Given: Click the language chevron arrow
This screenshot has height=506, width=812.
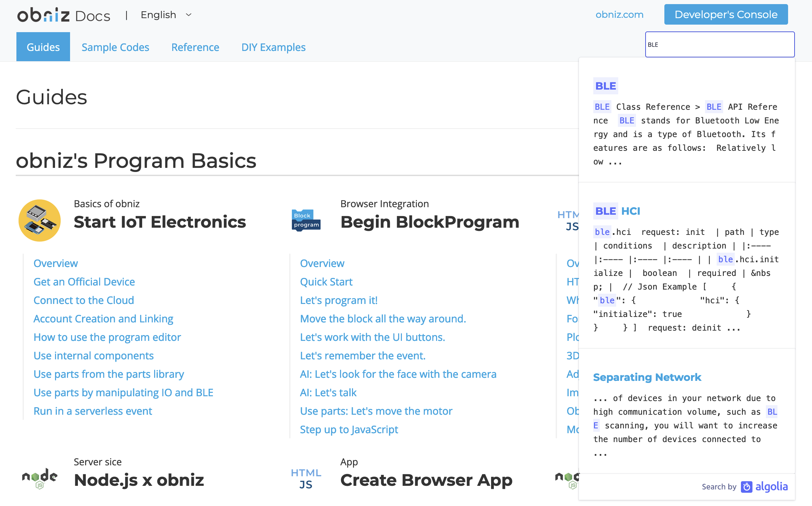Looking at the screenshot, I should click(x=189, y=15).
